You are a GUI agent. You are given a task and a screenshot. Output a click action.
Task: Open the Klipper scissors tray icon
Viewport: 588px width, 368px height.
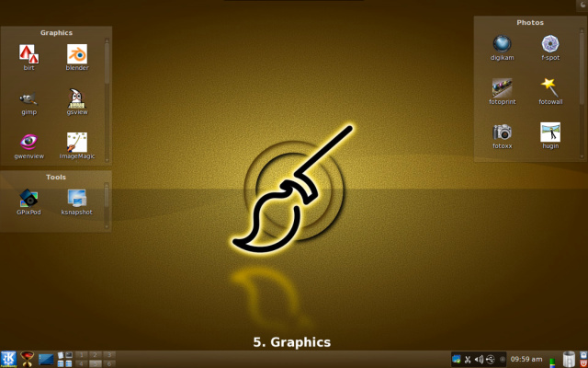point(468,360)
